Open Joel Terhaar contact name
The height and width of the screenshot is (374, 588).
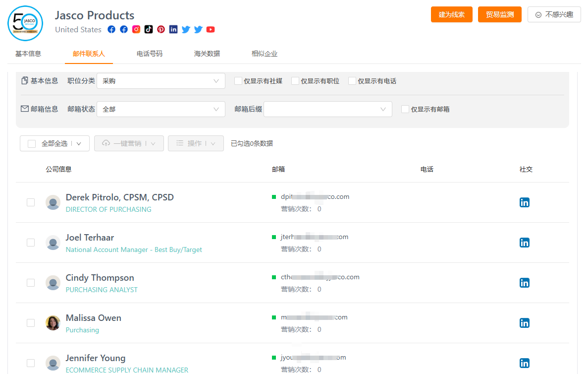(90, 237)
